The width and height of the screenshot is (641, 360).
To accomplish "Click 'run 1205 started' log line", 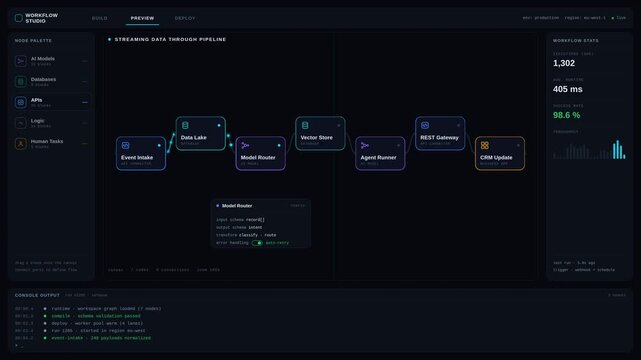I will coord(99,331).
